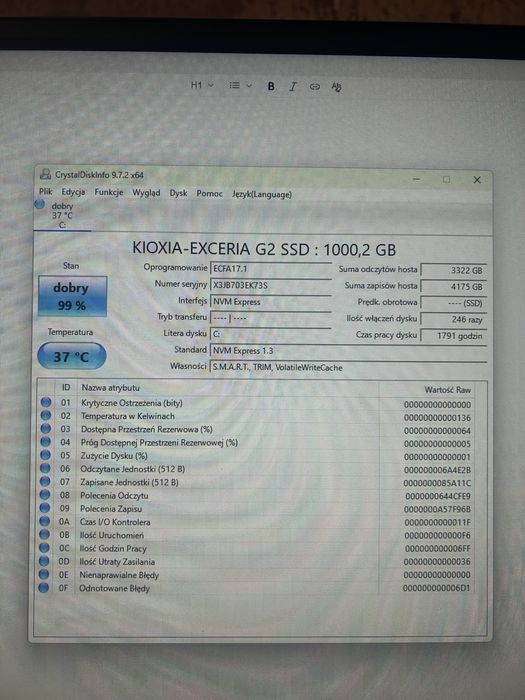Click the Ilość włączeń dysku value 246 razy
525x700 pixels.
point(454,319)
